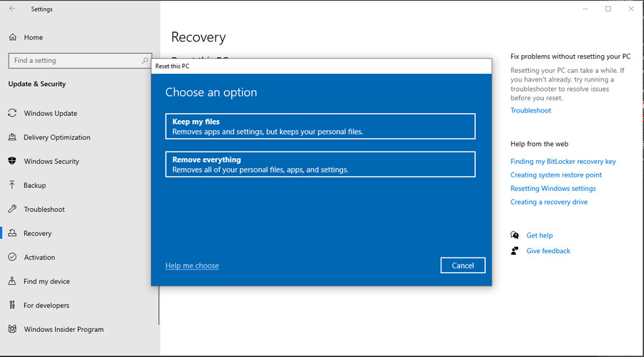Click the Backup arrow icon
This screenshot has height=357, width=644.
point(12,185)
